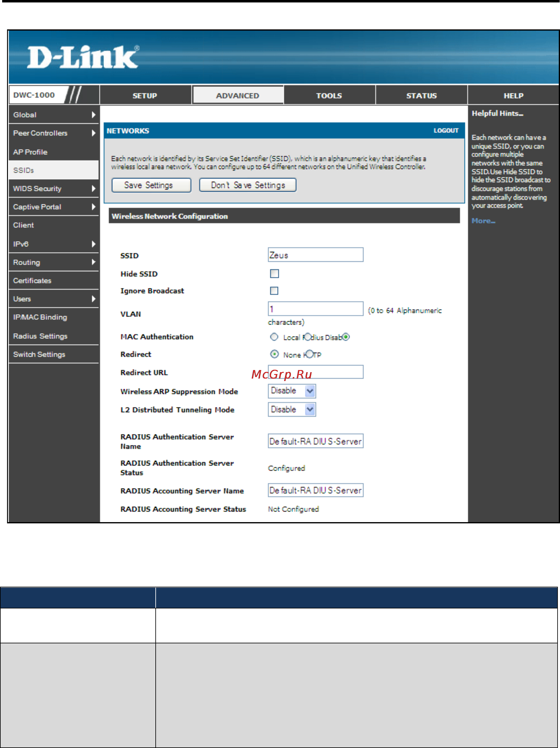The image size is (560, 748).
Task: Expand the WIDS Security submenu arrow
Action: click(94, 189)
